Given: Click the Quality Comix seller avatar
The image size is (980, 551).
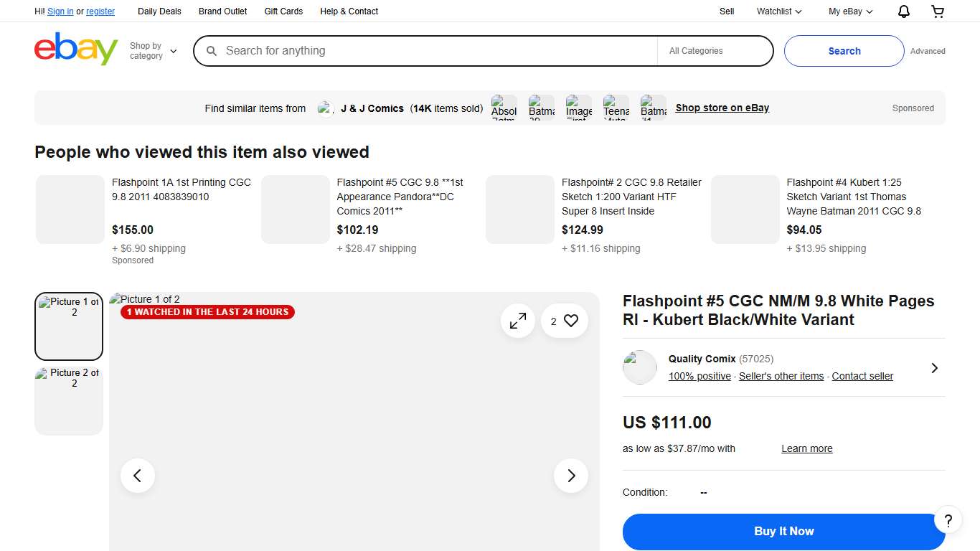Looking at the screenshot, I should tap(640, 367).
